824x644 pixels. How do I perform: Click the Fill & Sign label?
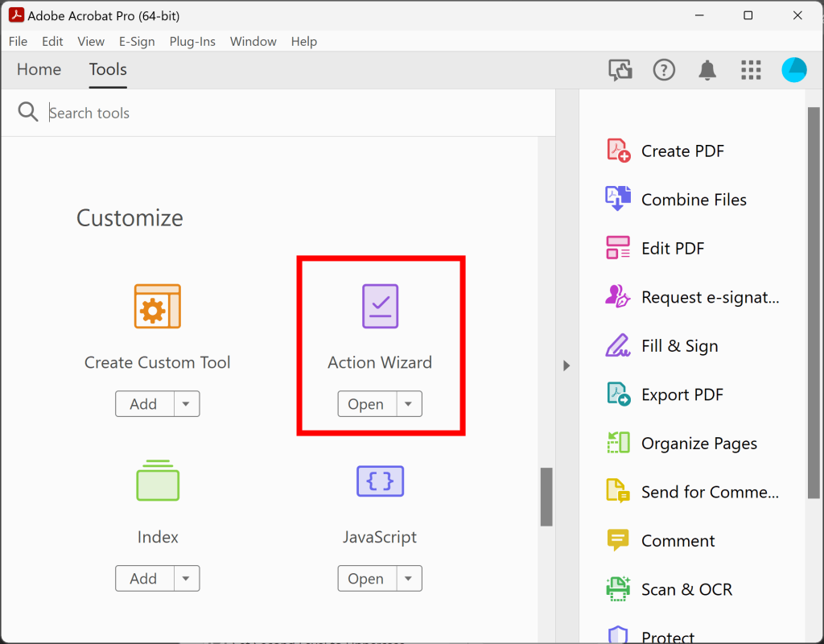click(x=679, y=346)
